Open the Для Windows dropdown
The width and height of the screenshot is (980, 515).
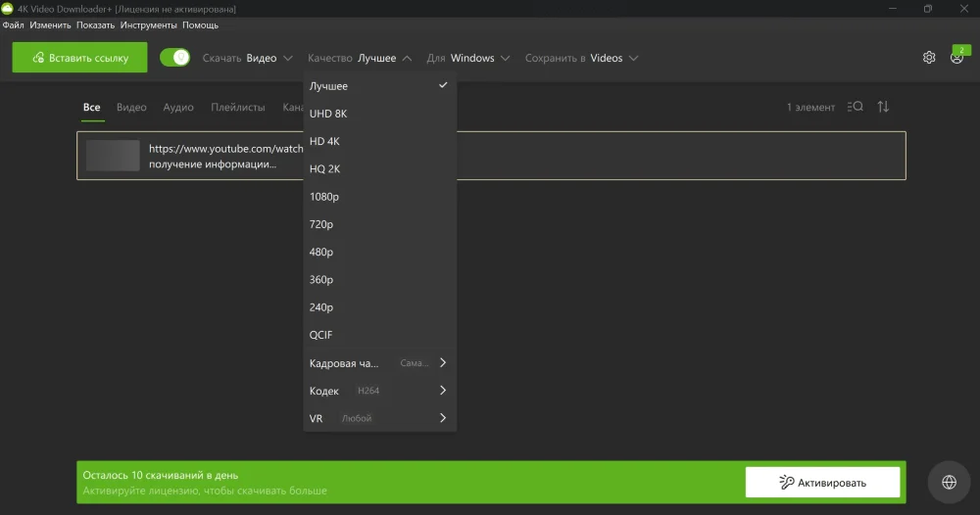point(468,58)
